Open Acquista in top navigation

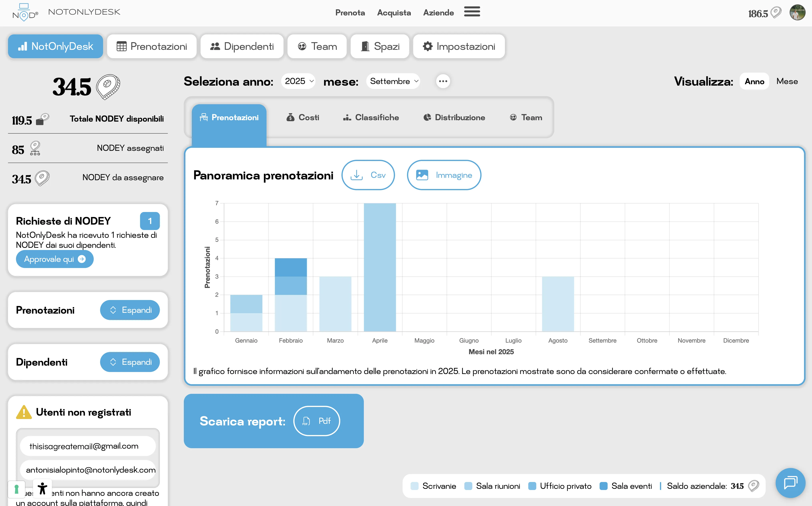[x=394, y=13]
